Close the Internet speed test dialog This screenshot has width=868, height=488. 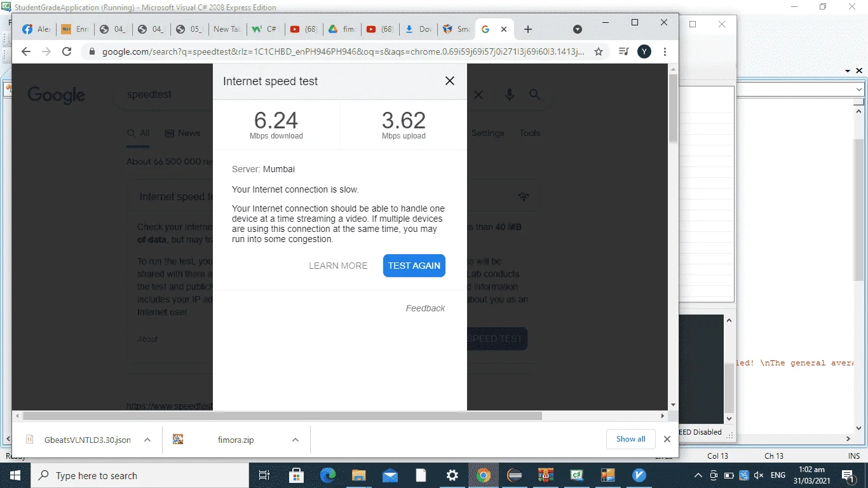click(x=450, y=81)
